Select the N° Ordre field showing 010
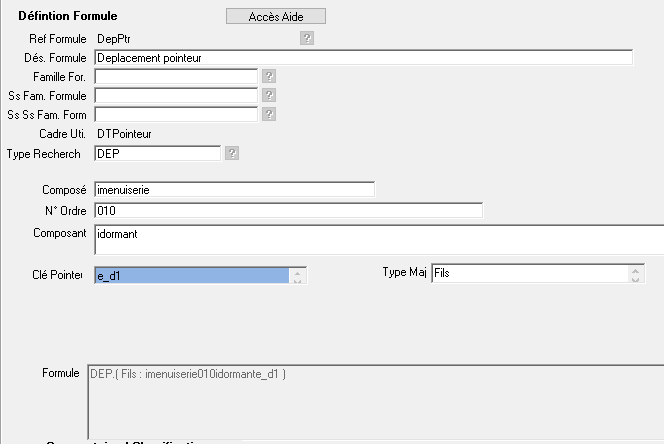This screenshot has width=664, height=444. (x=287, y=210)
